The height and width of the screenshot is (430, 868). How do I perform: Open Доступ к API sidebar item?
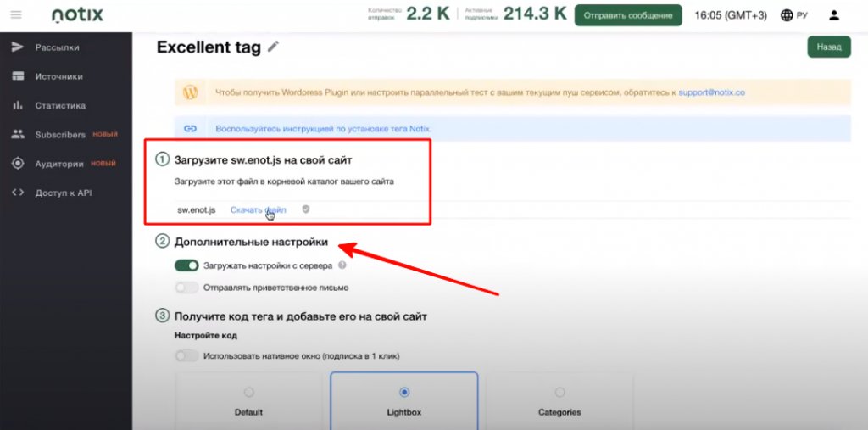coord(63,193)
